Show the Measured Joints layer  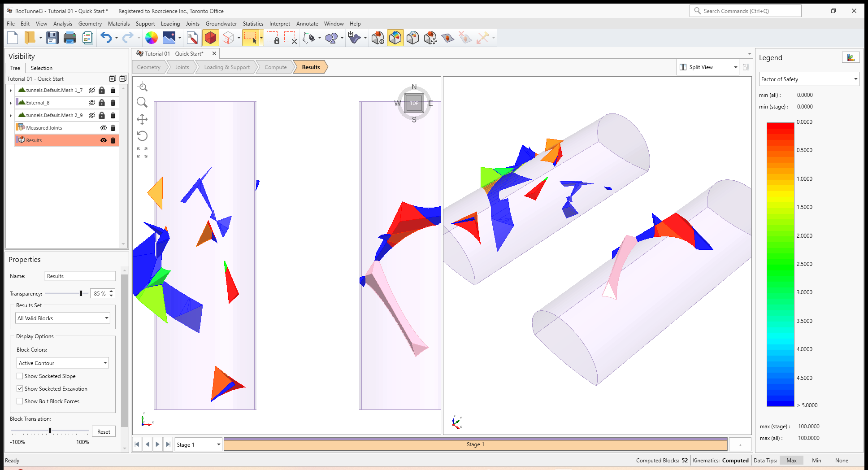[x=104, y=128]
